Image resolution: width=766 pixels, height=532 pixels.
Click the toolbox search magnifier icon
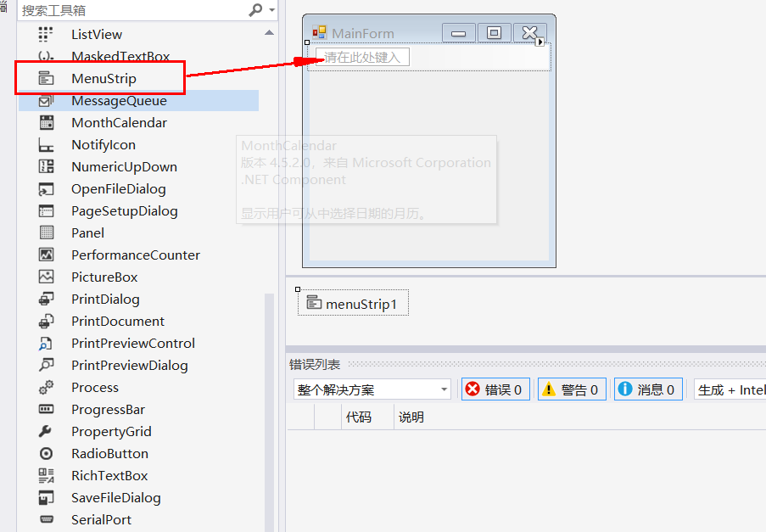click(x=254, y=9)
